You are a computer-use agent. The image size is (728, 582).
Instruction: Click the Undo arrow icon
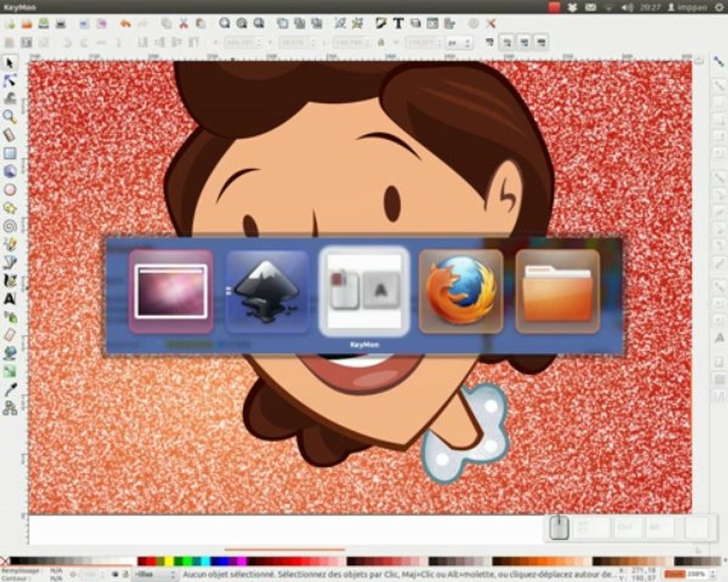[x=125, y=23]
